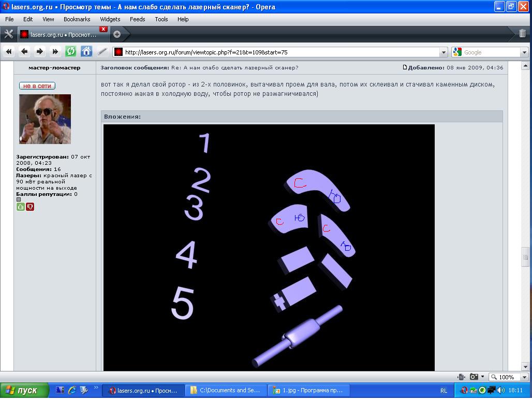532x400 pixels.
Task: Click the пуск Start button
Action: [x=25, y=390]
